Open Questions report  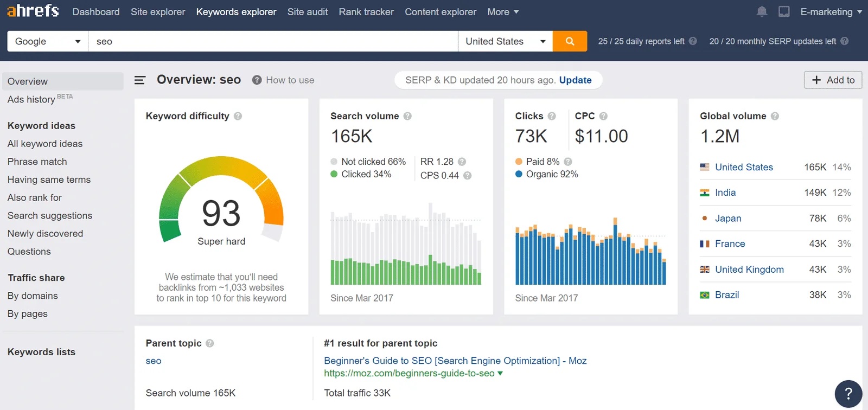coord(29,252)
